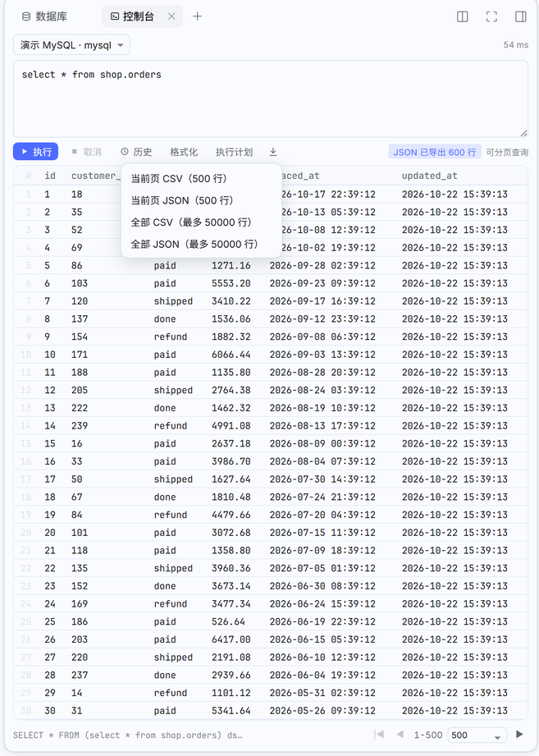Choose 当前页 JSON（500 行）
The image size is (539, 756).
201,200
